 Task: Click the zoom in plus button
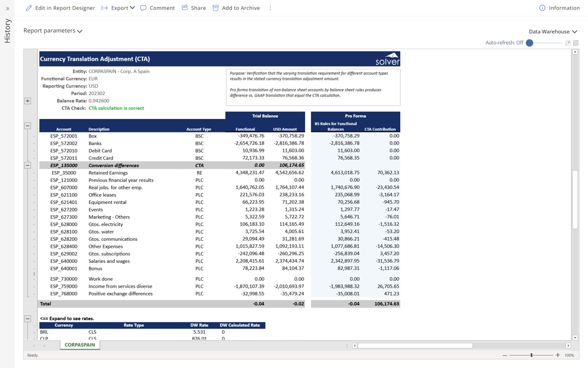tap(557, 355)
